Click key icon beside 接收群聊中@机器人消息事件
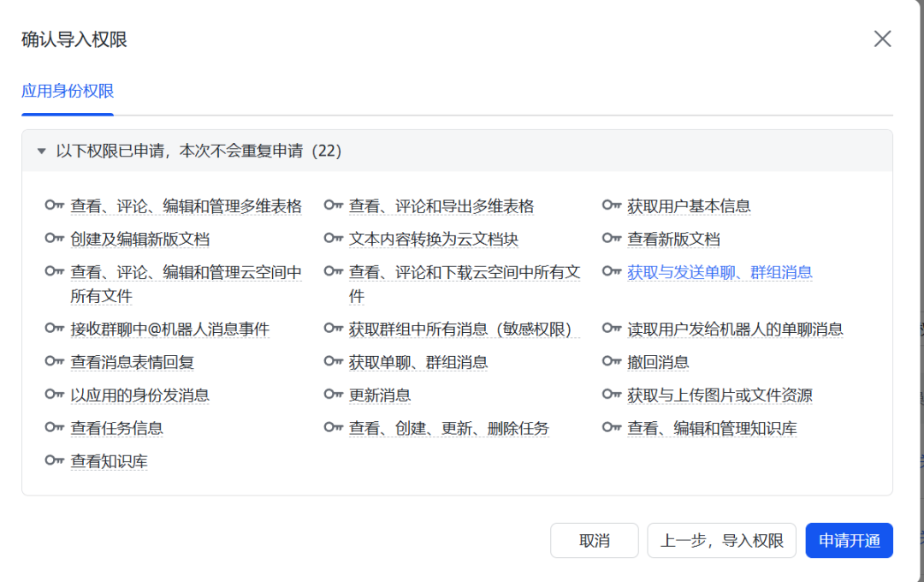This screenshot has width=924, height=582. (x=54, y=328)
